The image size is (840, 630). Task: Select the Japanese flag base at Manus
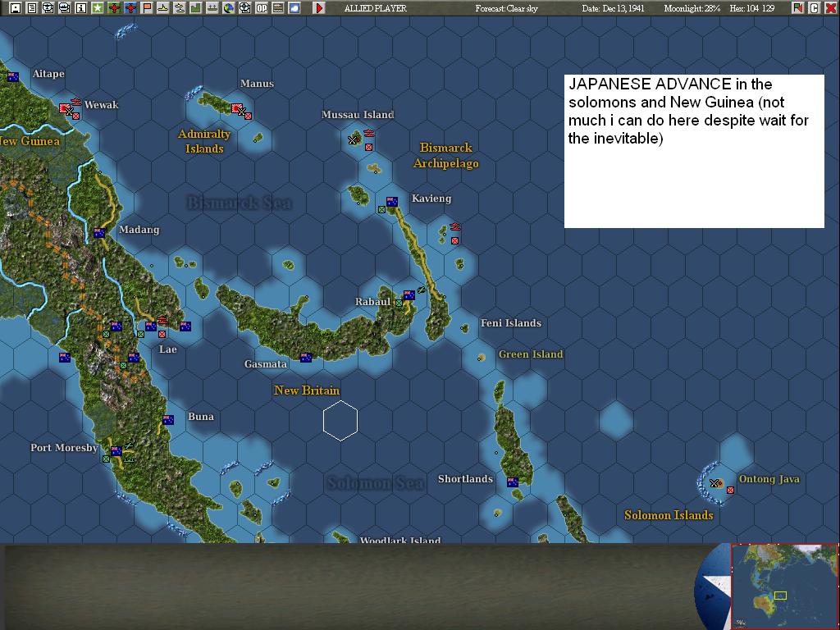click(237, 109)
